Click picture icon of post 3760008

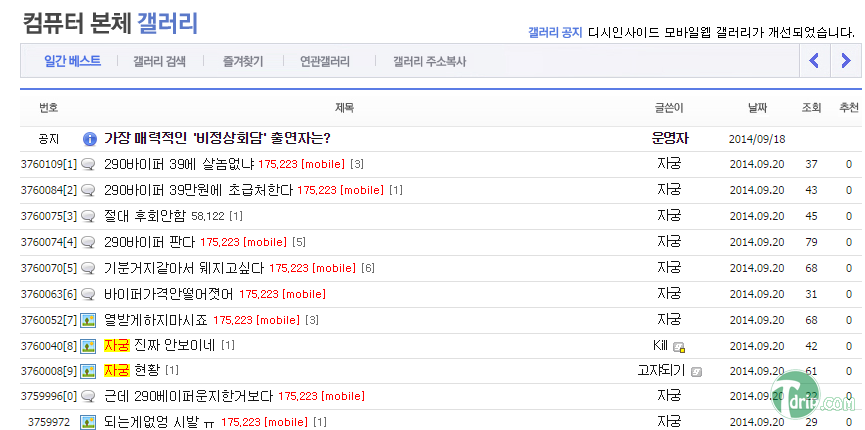coord(88,370)
